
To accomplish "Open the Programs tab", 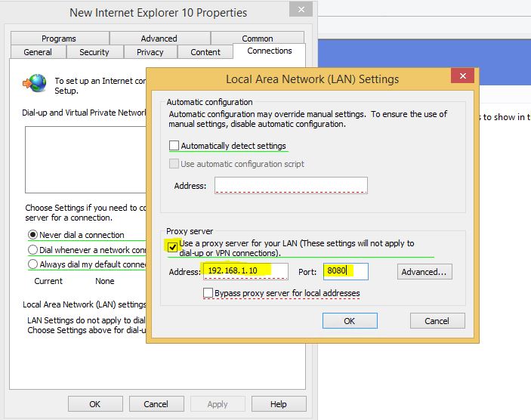I will click(x=60, y=39).
